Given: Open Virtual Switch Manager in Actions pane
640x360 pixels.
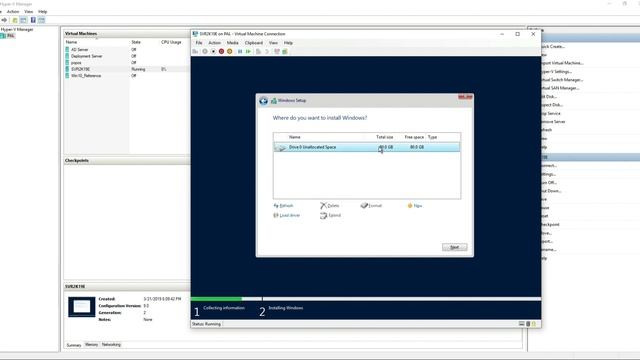Looking at the screenshot, I should point(561,80).
